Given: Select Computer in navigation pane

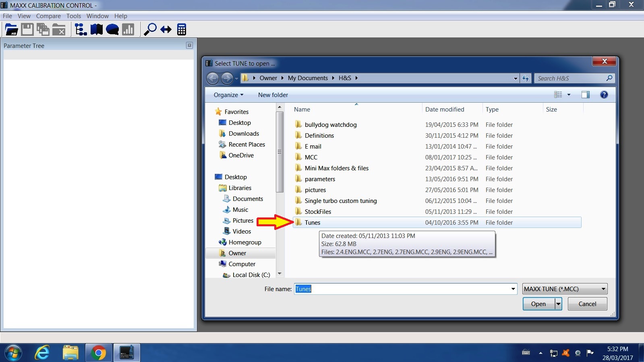Looking at the screenshot, I should coord(237,264).
